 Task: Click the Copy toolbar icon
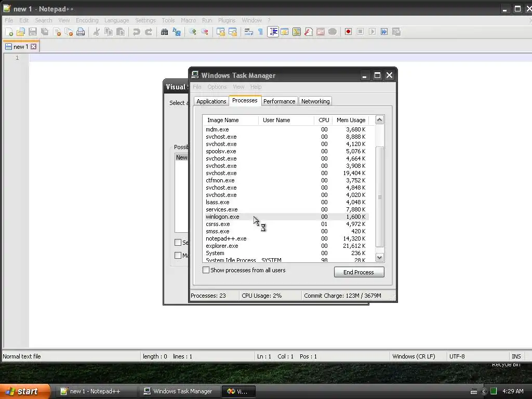(109, 32)
